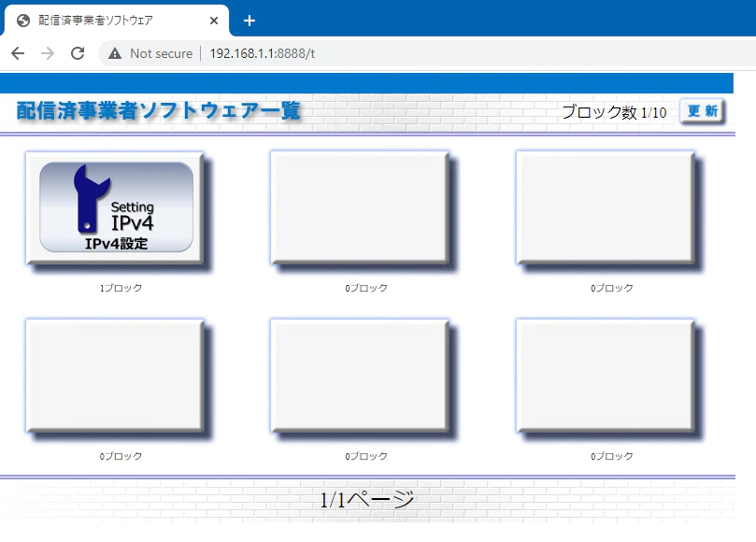Click the 配信済事業者ソフトウェア一覧 heading

click(159, 111)
